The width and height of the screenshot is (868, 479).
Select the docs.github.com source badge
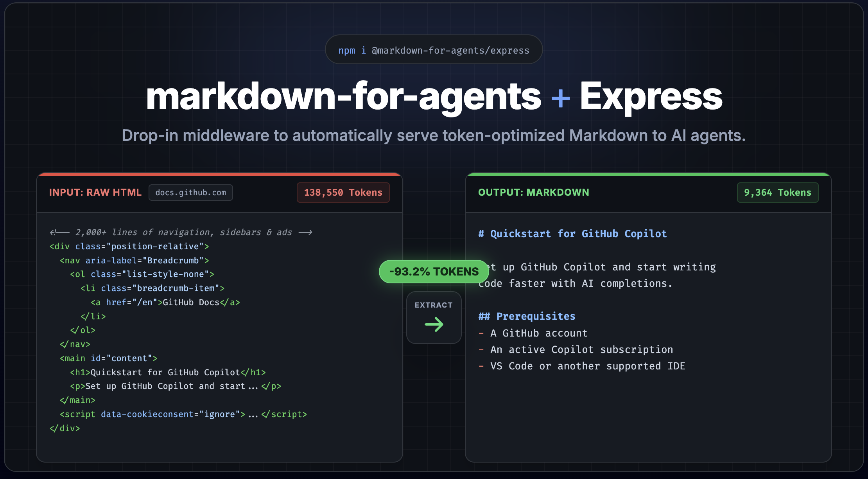(191, 192)
